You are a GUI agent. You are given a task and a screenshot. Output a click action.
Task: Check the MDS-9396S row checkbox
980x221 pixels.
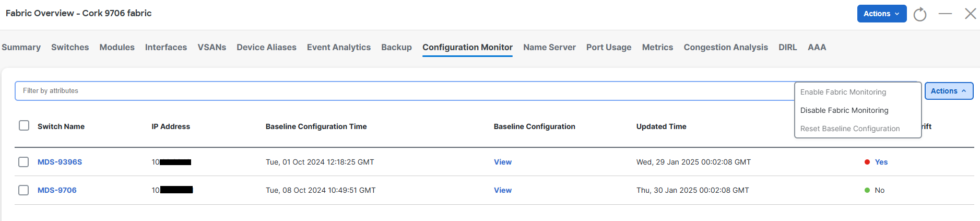pos(23,162)
